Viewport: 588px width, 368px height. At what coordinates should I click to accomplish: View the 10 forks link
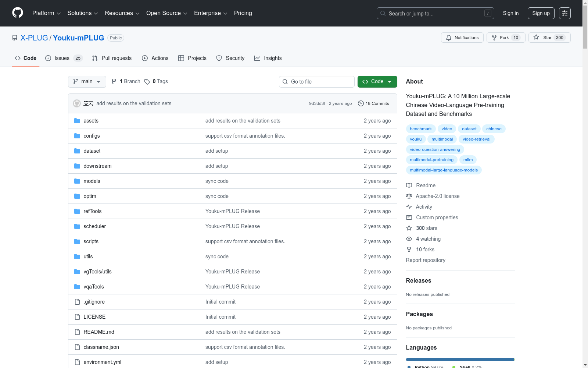420,250
